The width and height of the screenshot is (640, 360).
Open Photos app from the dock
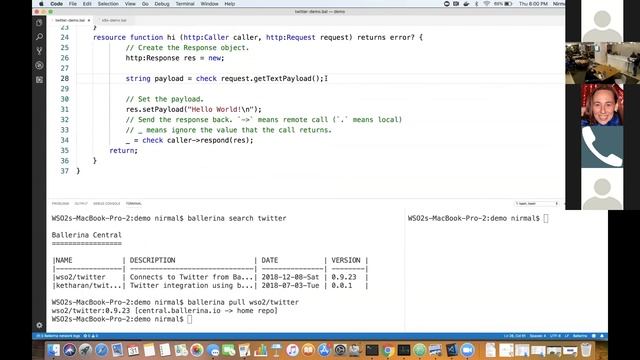(x=197, y=350)
